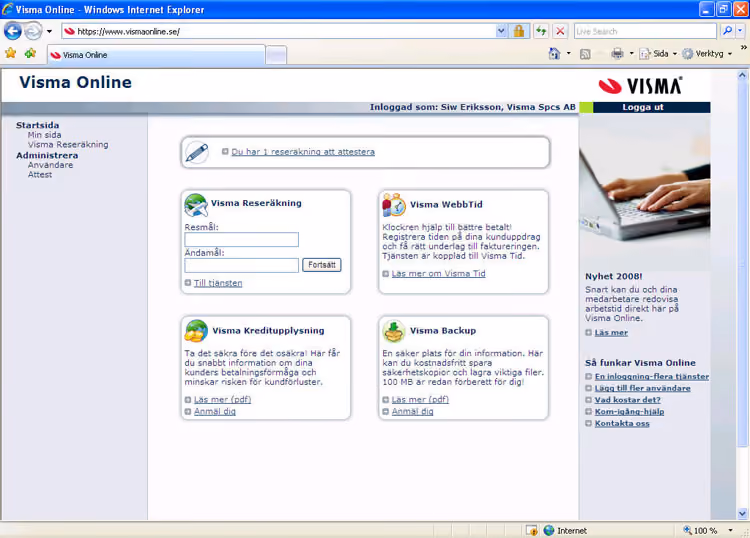Go back with the browser Back arrow
The image size is (750, 538).
click(13, 32)
